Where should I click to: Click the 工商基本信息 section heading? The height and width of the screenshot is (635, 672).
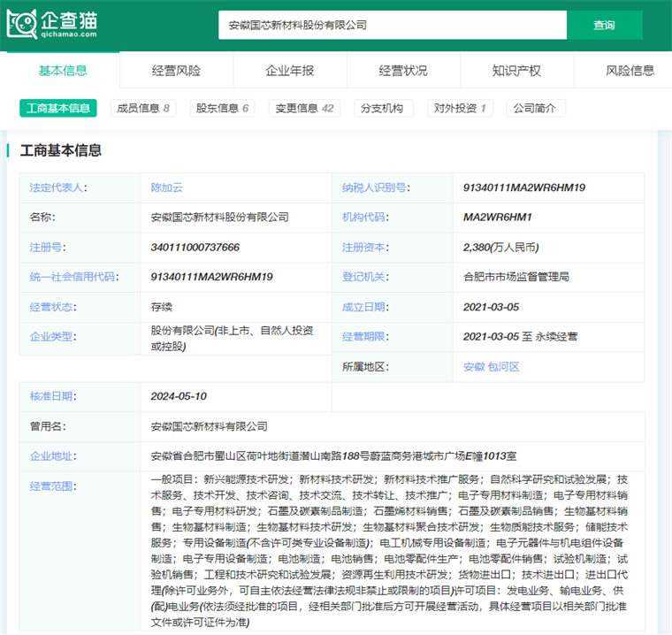(61, 150)
